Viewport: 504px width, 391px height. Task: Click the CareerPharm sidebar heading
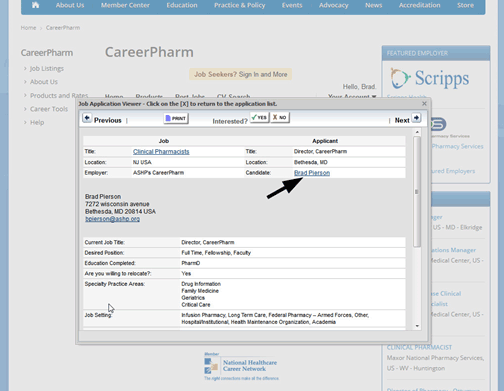tap(47, 53)
